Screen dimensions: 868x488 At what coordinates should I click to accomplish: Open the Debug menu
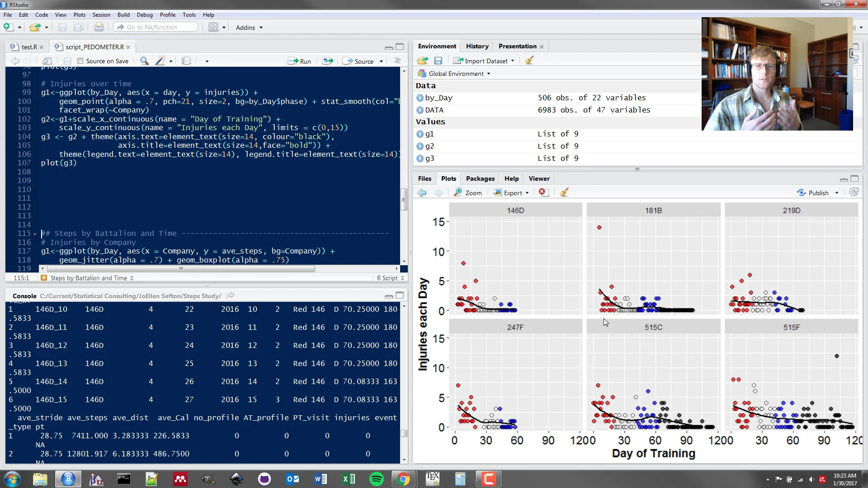145,15
